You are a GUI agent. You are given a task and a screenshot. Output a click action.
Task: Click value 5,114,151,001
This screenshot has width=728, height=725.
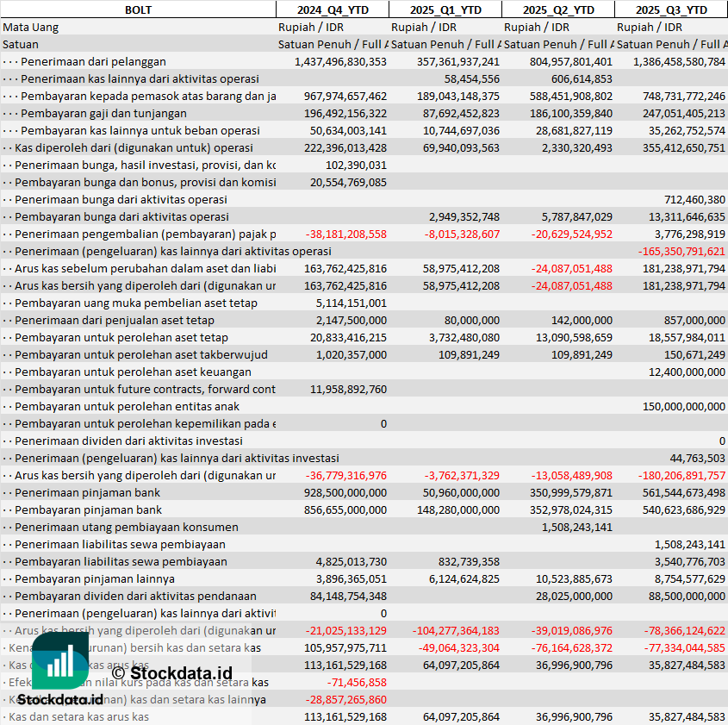(x=351, y=303)
